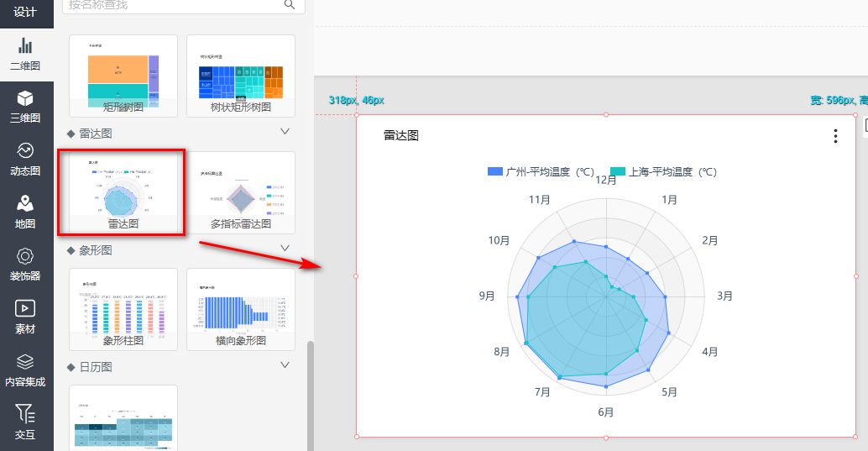Select the 多指标雷达图 chart thumbnail
The image size is (868, 451).
(241, 192)
